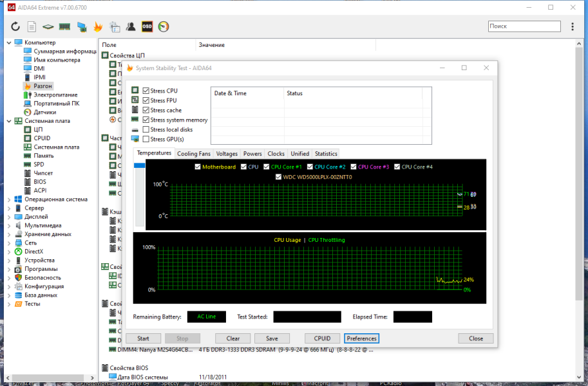Click the audit report toolbar icon
This screenshot has width=588, height=386.
(x=115, y=26)
